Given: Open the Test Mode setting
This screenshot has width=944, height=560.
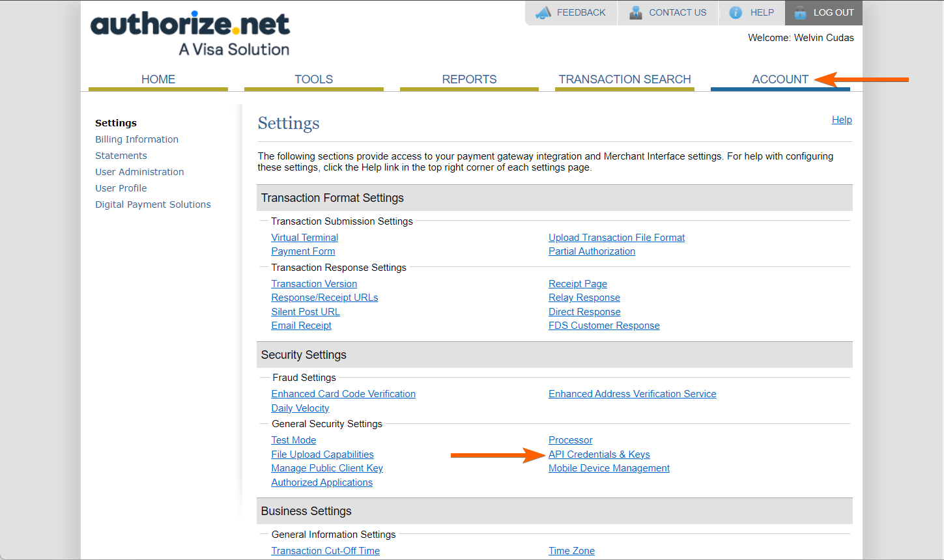Looking at the screenshot, I should pos(293,440).
